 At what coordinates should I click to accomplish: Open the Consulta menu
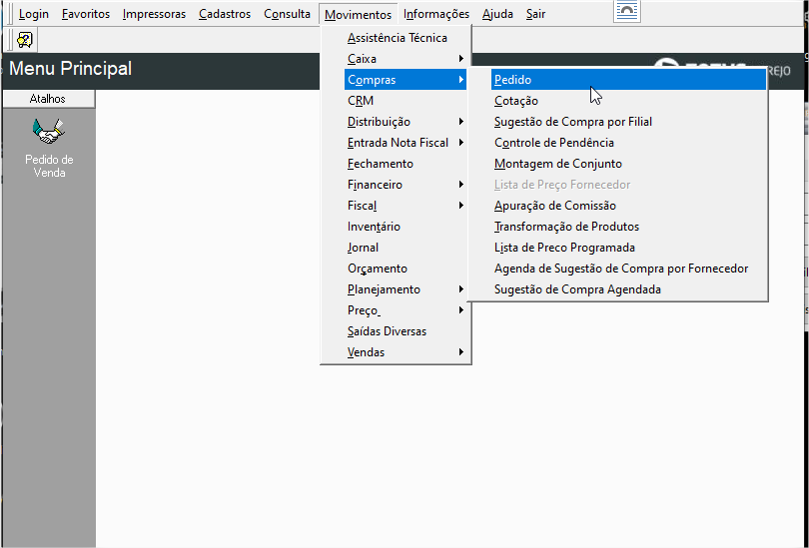click(x=287, y=14)
